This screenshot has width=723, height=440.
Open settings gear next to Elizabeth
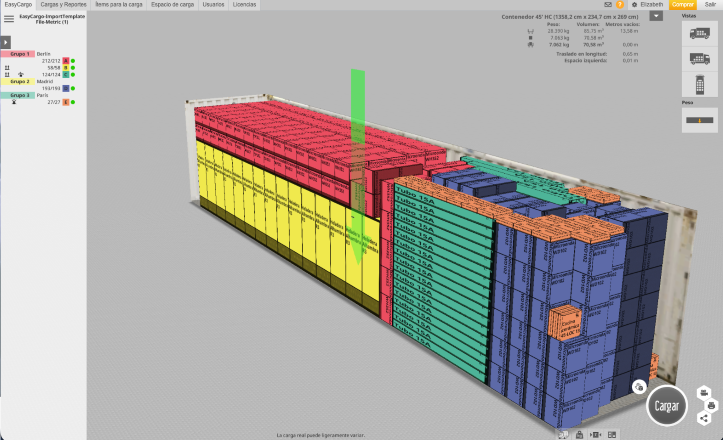pos(634,5)
